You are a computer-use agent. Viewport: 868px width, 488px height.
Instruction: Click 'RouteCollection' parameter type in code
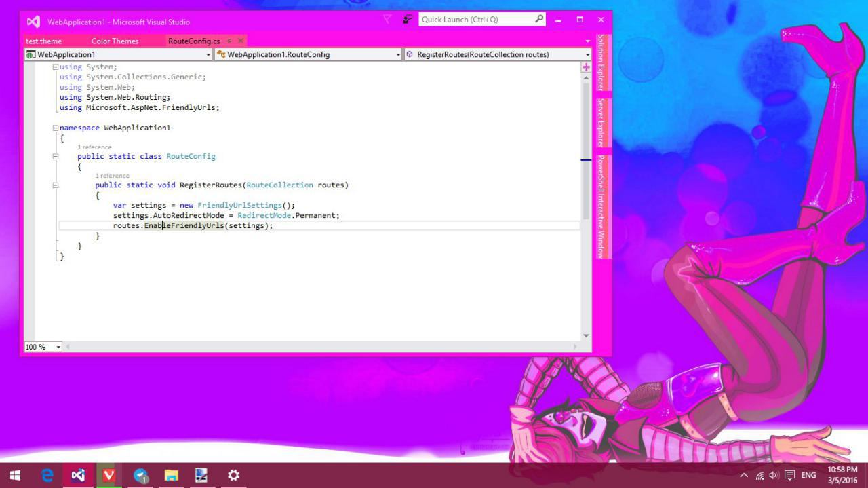[279, 185]
